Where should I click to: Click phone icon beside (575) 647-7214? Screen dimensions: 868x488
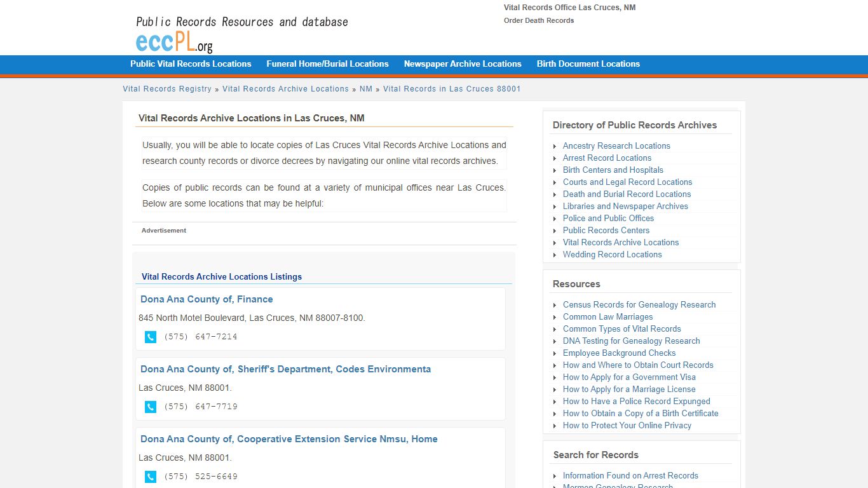coord(151,337)
